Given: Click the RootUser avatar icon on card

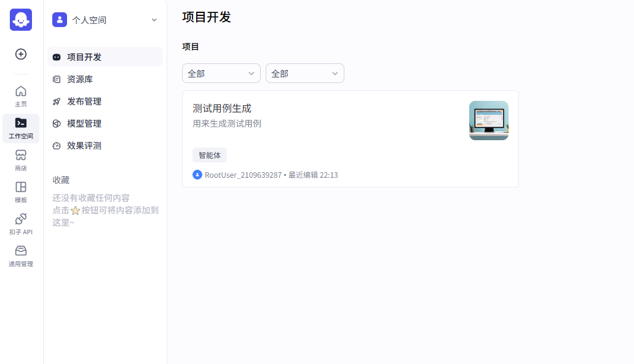Looking at the screenshot, I should [x=197, y=175].
